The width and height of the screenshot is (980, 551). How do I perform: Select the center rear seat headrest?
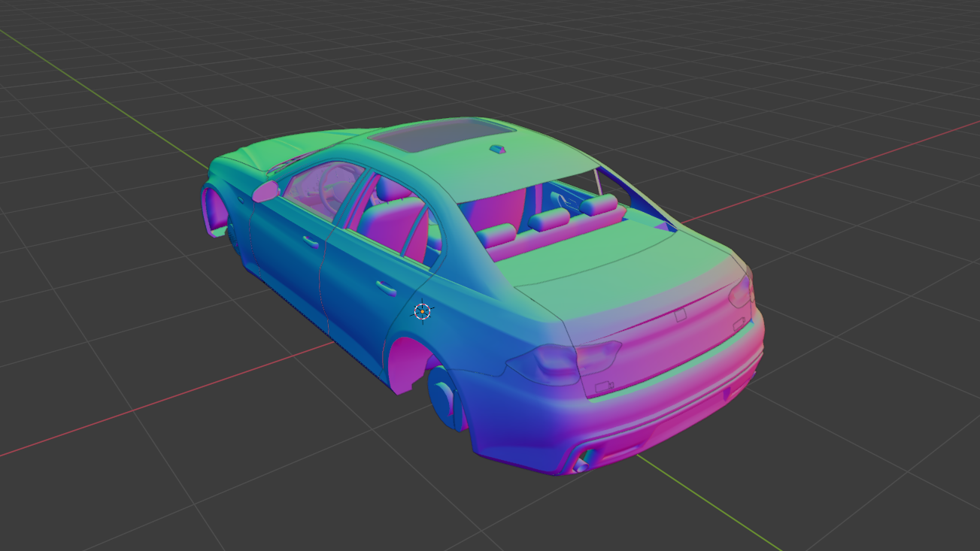tap(548, 219)
